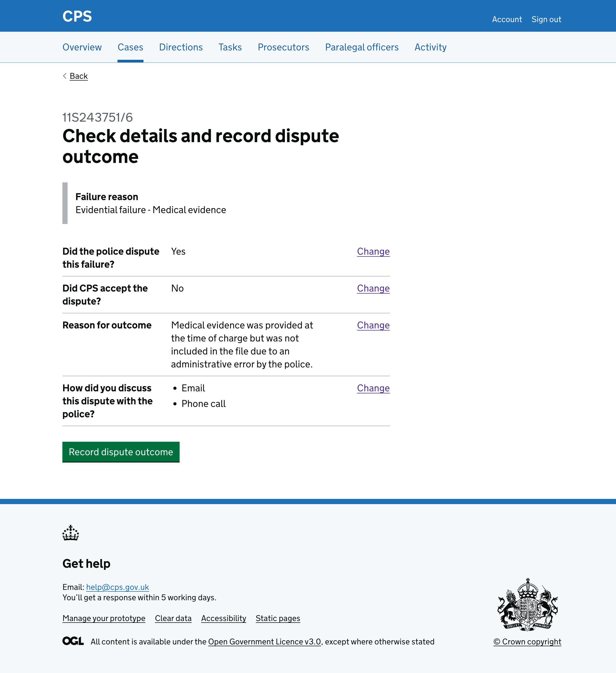Click the back chevron before the Back link
Screen dimensions: 616x673
click(x=64, y=76)
